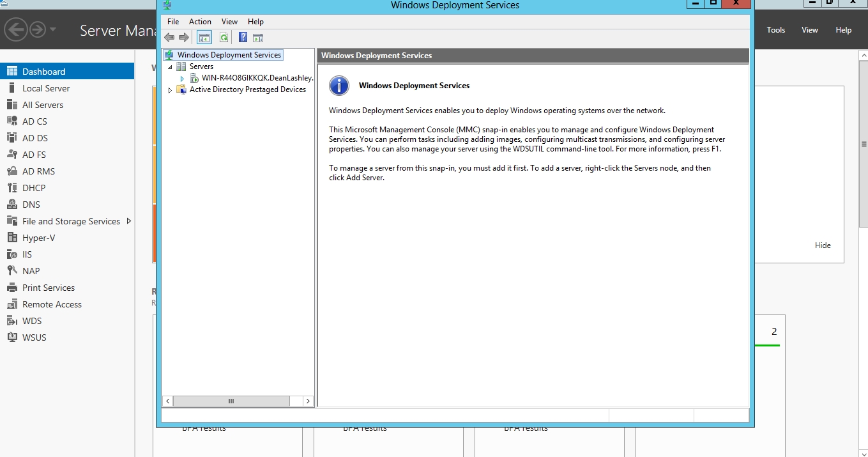Viewport: 868px width, 457px height.
Task: Click the green Refresh toolbar icon
Action: (224, 38)
